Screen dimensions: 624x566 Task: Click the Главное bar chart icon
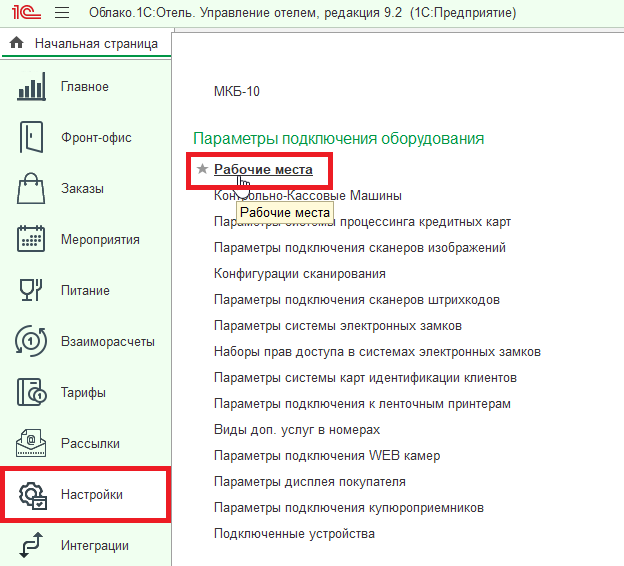pyautogui.click(x=31, y=86)
